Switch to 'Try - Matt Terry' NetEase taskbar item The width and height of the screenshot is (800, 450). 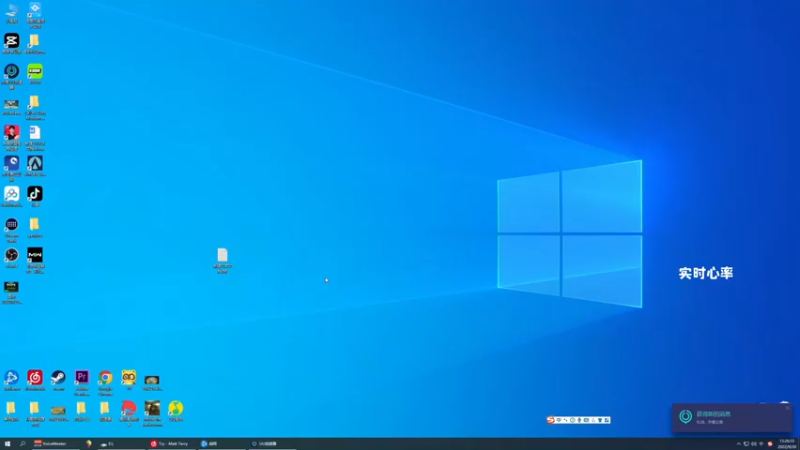tap(170, 444)
